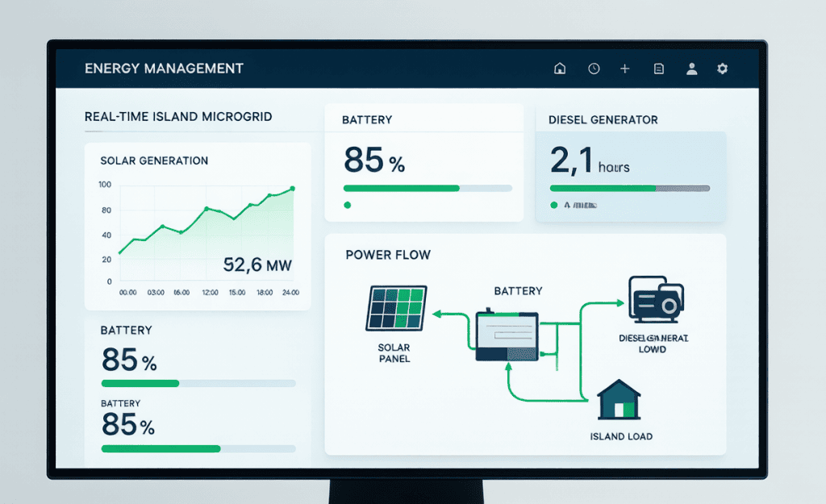Click the final data point on solar chart
Image resolution: width=826 pixels, height=504 pixels.
[292, 189]
